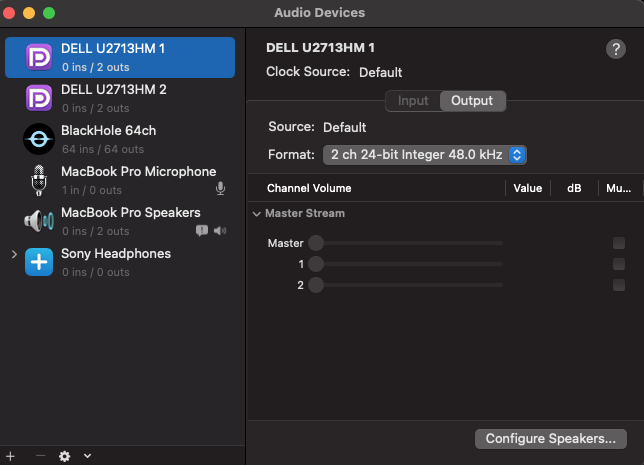
Task: Click the Configure Speakers button
Action: [551, 439]
